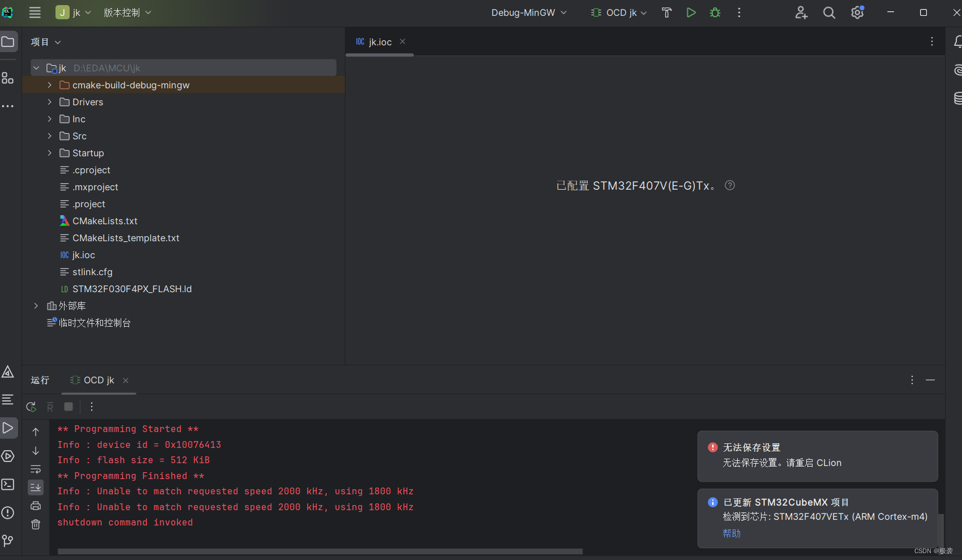This screenshot has width=962, height=560.
Task: Open run tool window options menu
Action: point(912,380)
